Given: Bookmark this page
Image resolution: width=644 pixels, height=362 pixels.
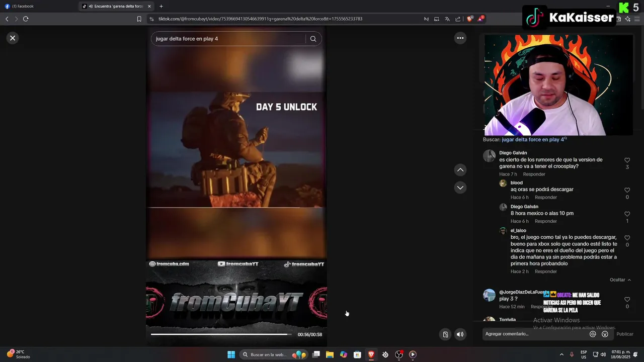Looking at the screenshot, I should 139,19.
